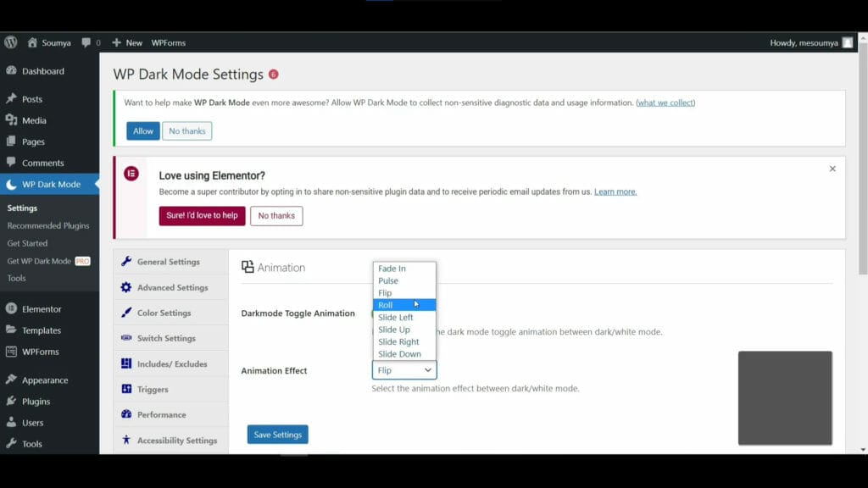Click the Media library icon
This screenshot has height=488, width=868.
pos(12,120)
